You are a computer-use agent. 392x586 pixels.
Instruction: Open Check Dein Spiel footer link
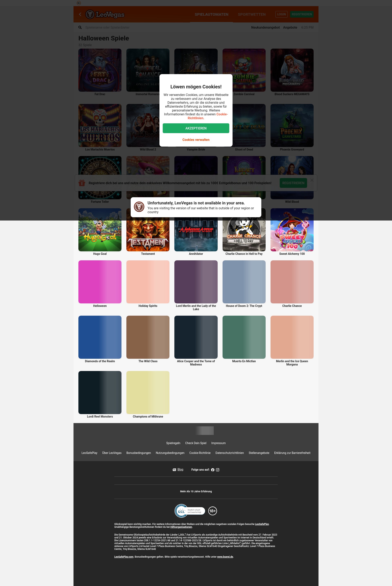pos(196,443)
